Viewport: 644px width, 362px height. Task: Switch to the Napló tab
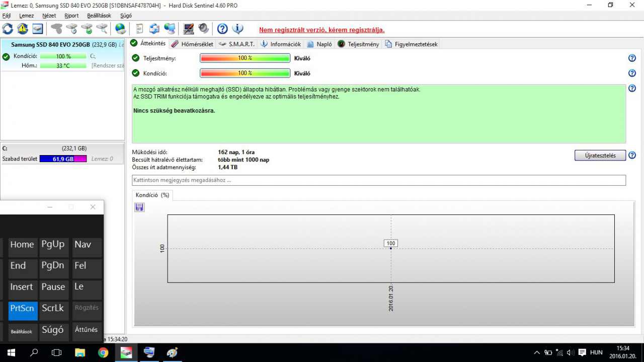coord(319,44)
